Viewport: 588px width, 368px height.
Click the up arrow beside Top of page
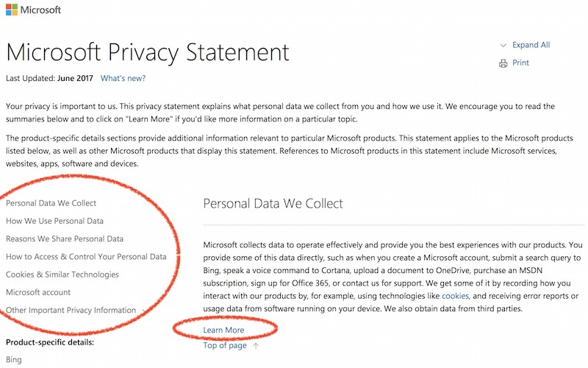256,346
